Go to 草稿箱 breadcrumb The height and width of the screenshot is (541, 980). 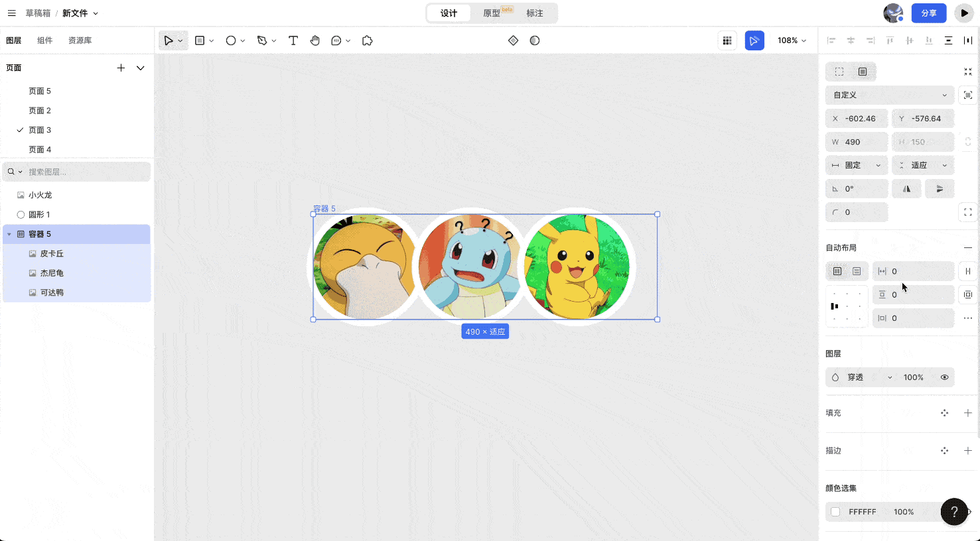click(38, 13)
